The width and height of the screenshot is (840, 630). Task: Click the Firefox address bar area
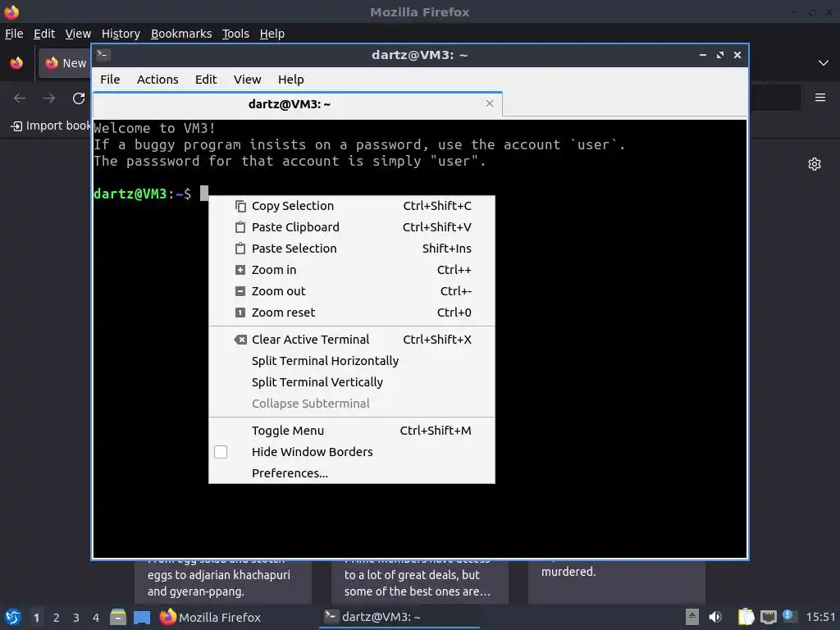click(x=774, y=98)
